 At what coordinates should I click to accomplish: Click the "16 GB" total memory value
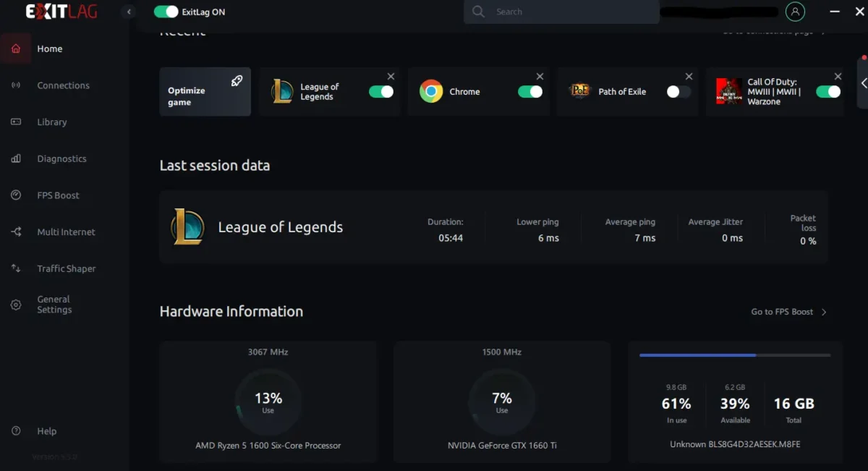tap(794, 404)
